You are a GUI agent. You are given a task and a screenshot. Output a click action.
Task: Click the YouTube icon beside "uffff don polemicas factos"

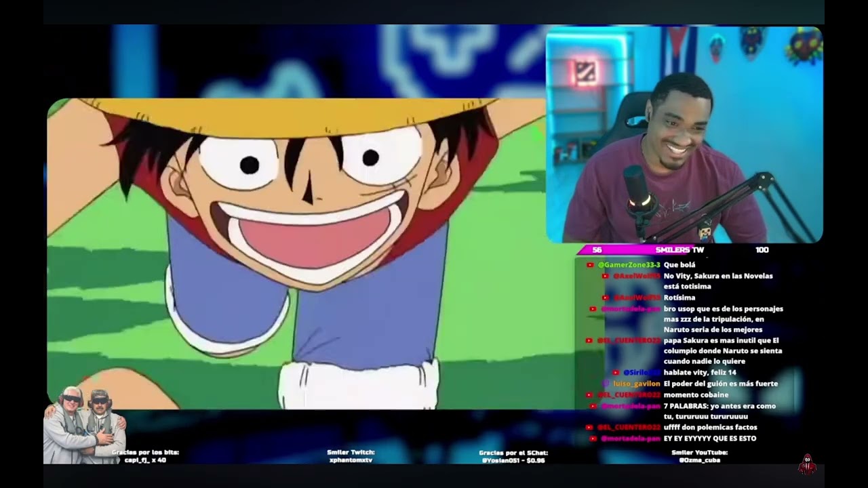tap(589, 428)
